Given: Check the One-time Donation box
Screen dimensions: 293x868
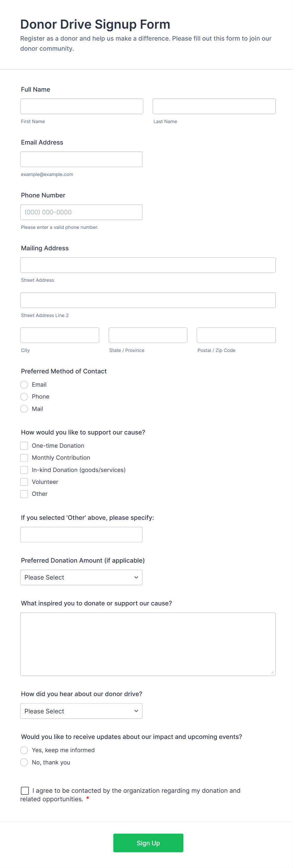Looking at the screenshot, I should [24, 446].
